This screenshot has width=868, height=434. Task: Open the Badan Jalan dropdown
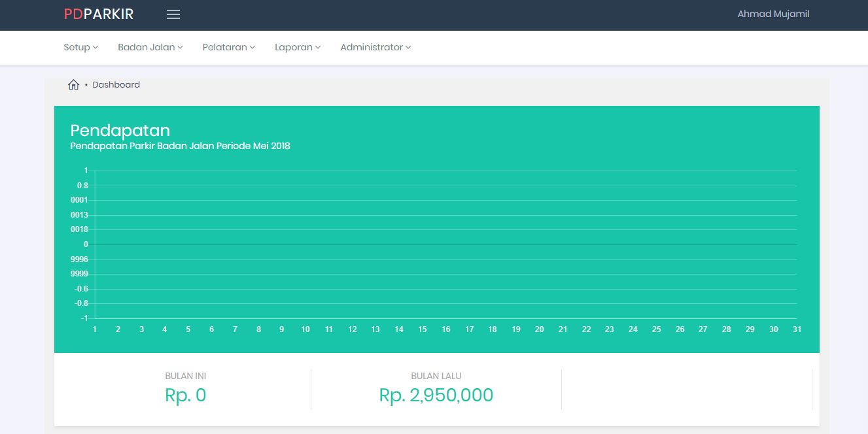150,47
